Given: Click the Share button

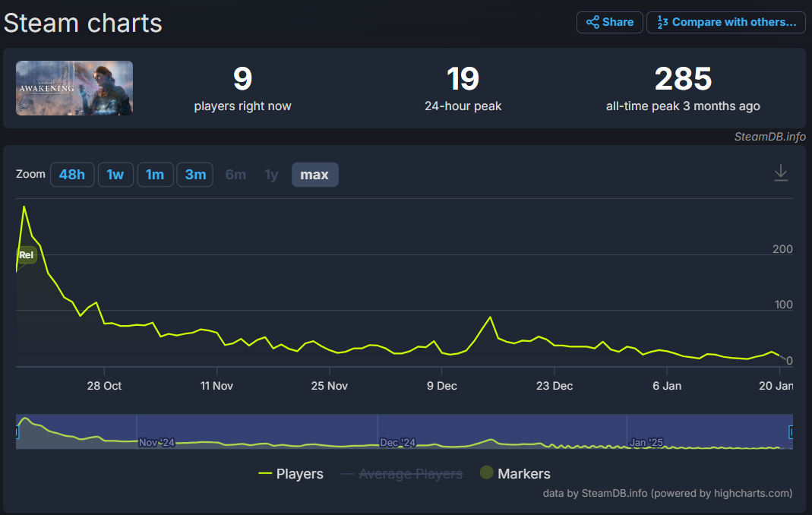Looking at the screenshot, I should 609,22.
